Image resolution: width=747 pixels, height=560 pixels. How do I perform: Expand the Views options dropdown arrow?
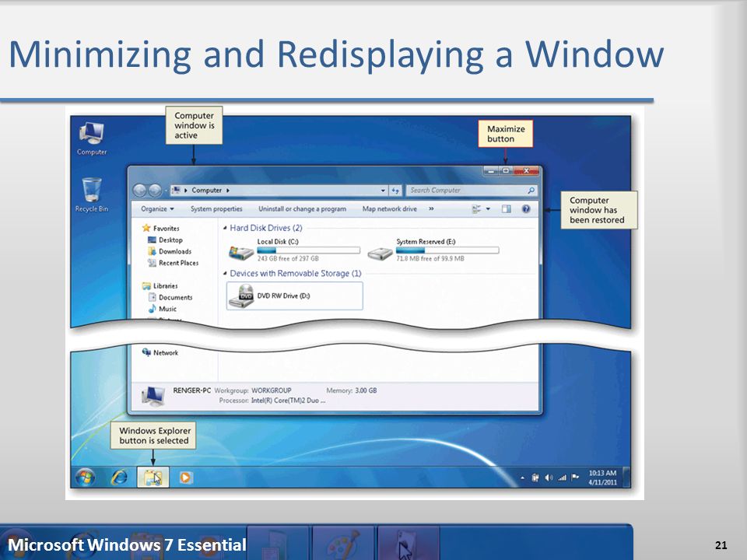(488, 209)
